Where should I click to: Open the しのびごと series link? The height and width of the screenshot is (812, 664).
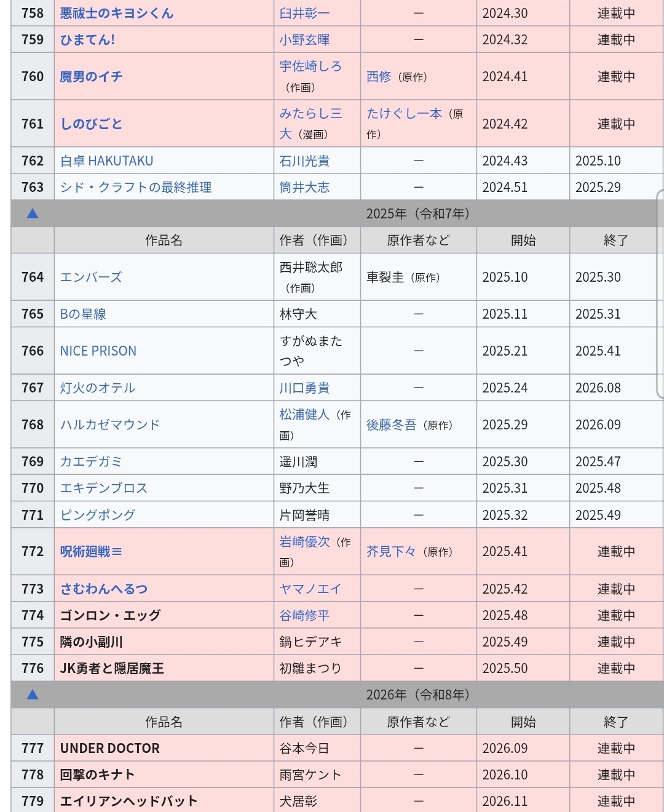pos(91,124)
